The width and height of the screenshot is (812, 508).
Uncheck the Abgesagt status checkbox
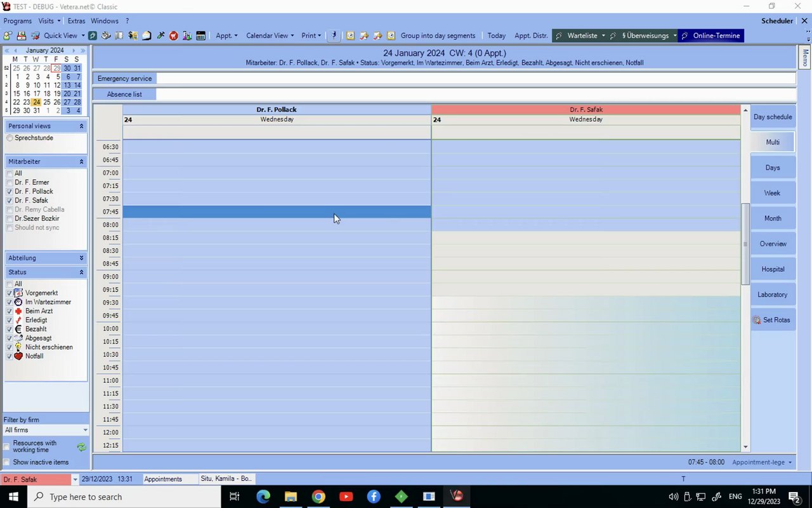coord(10,338)
